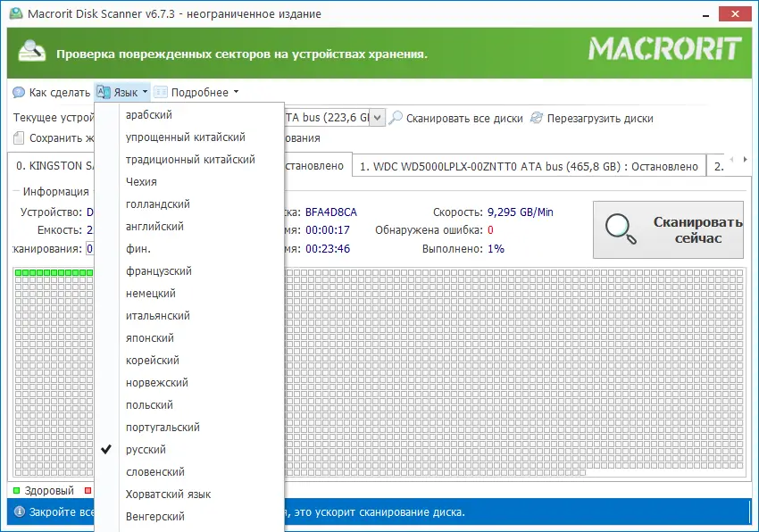Open the Подробнее info icon
This screenshot has width=759, height=532.
pyautogui.click(x=161, y=92)
